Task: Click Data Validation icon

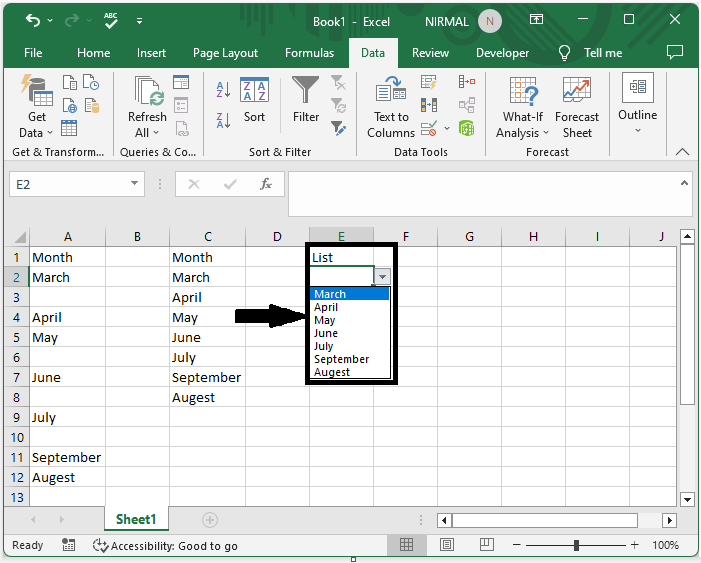Action: pyautogui.click(x=428, y=129)
